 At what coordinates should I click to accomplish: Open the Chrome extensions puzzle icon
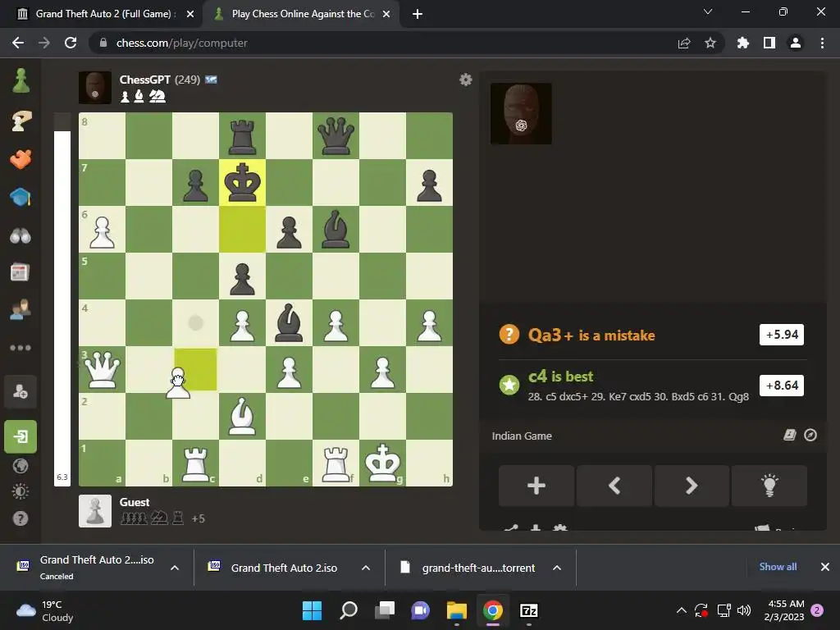tap(743, 43)
